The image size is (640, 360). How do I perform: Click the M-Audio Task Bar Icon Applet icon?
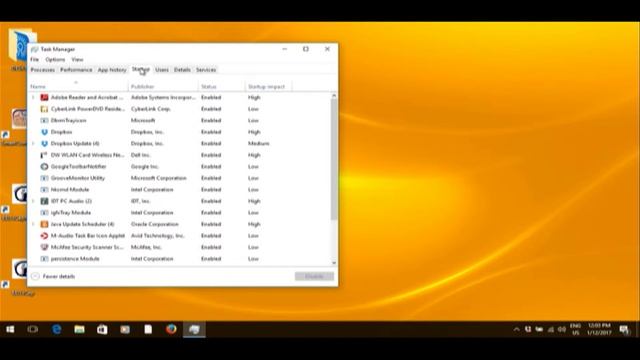(x=44, y=236)
